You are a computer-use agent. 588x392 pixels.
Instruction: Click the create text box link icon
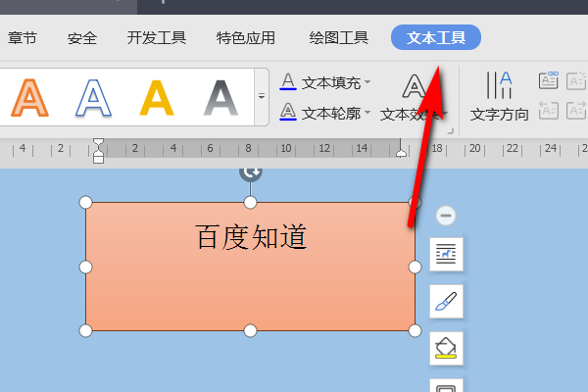tap(548, 80)
